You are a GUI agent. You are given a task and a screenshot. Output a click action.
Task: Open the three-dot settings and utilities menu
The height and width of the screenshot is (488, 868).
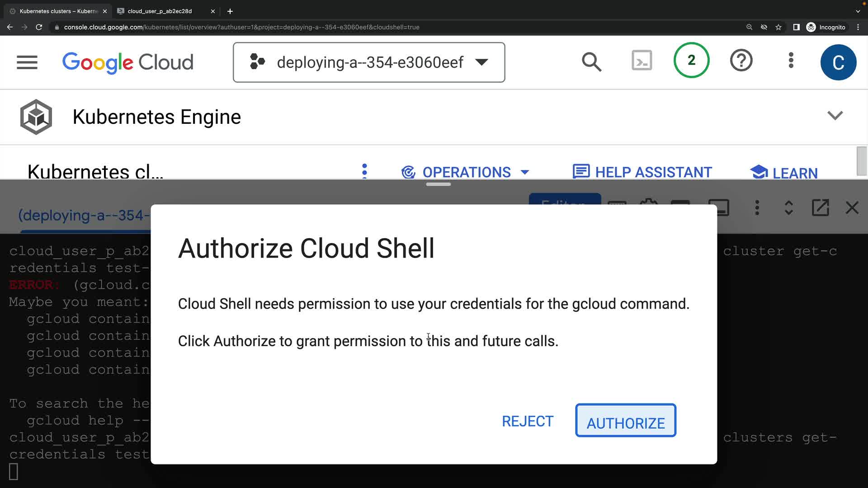pyautogui.click(x=791, y=61)
